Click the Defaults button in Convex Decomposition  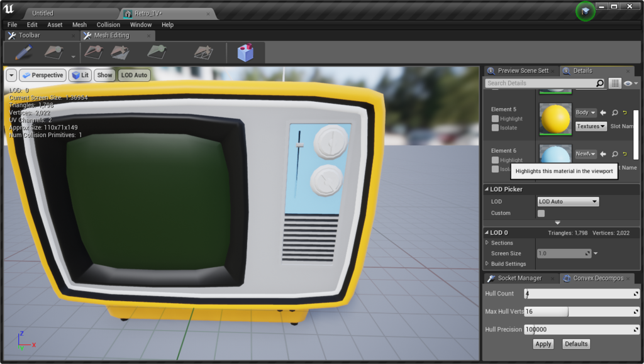tap(575, 344)
